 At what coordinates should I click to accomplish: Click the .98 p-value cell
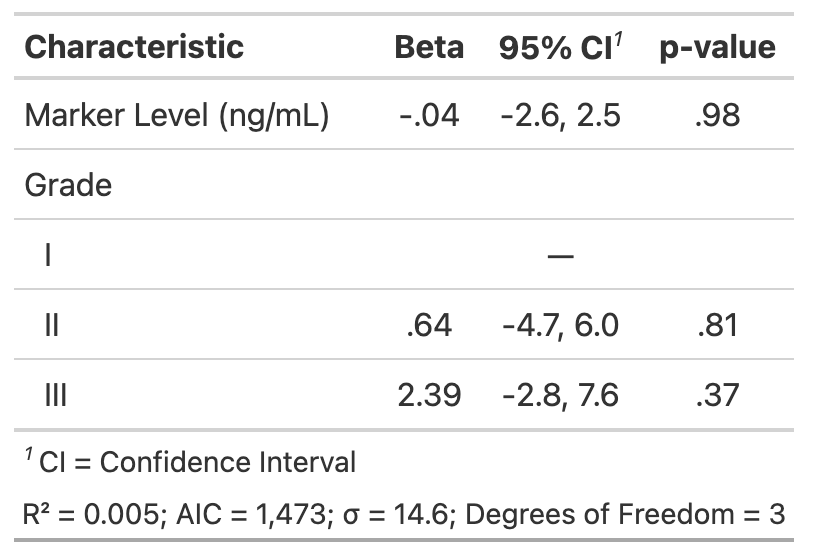718,115
